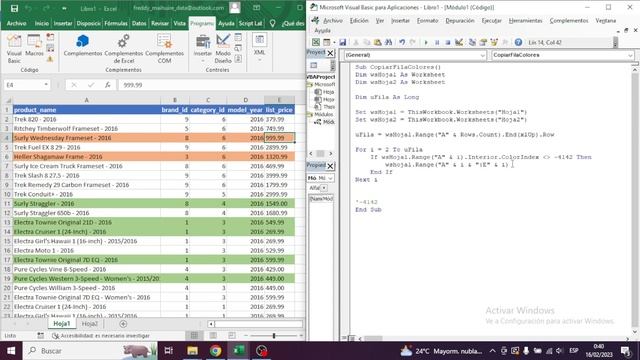Click the Windows Start button
The width and height of the screenshot is (640, 360).
pyautogui.click(x=11, y=351)
